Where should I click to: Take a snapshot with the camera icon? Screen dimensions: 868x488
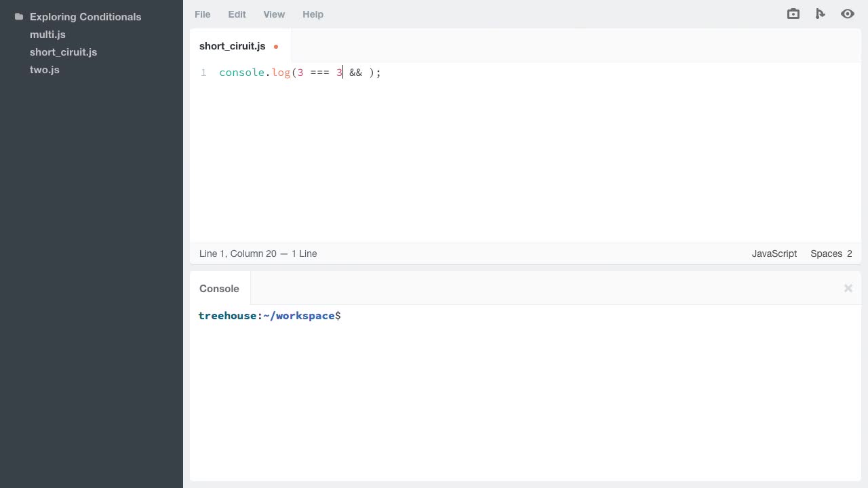(x=793, y=14)
